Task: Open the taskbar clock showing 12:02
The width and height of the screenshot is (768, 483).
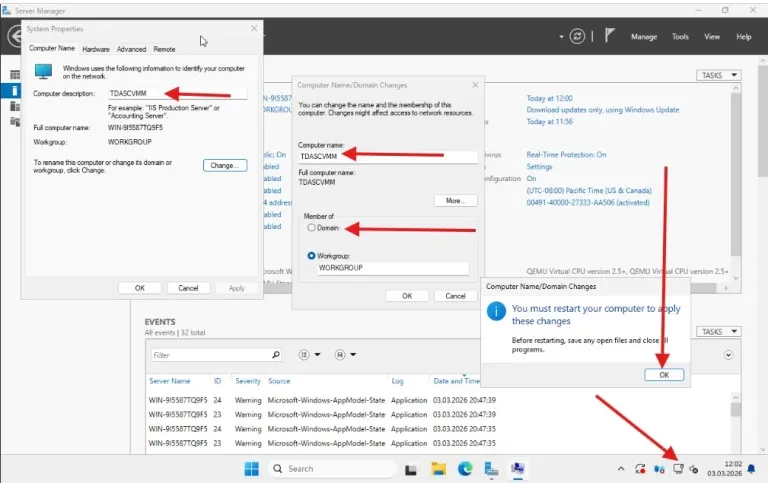Action: click(x=725, y=469)
